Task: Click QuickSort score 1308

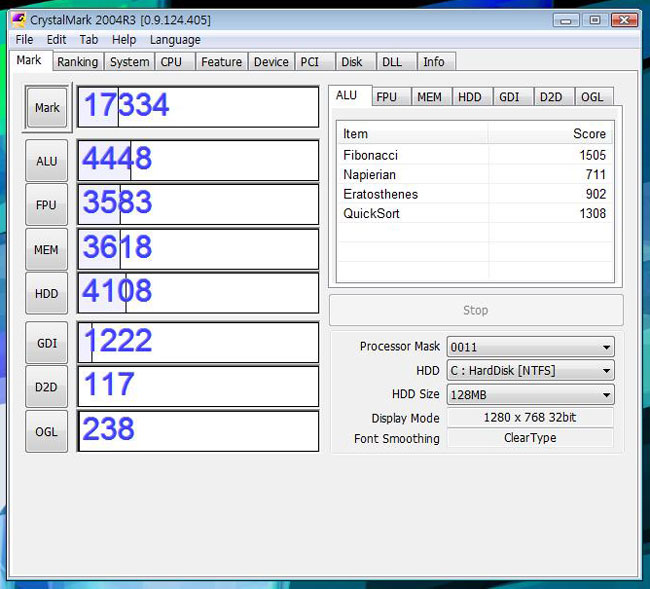Action: pyautogui.click(x=592, y=213)
